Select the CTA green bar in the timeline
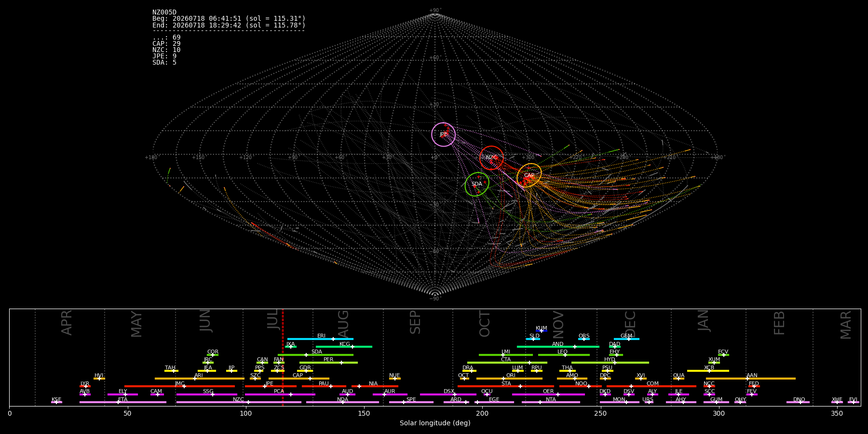This screenshot has height=434, width=868. click(507, 363)
